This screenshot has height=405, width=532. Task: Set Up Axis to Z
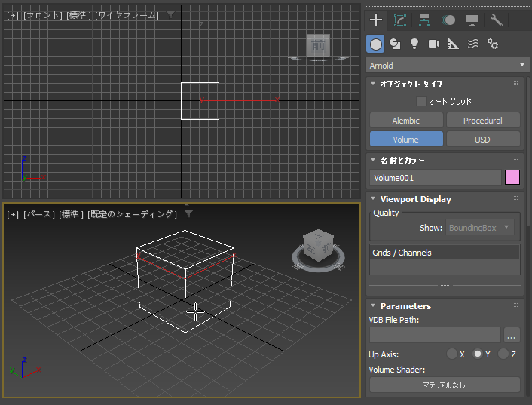pos(503,354)
